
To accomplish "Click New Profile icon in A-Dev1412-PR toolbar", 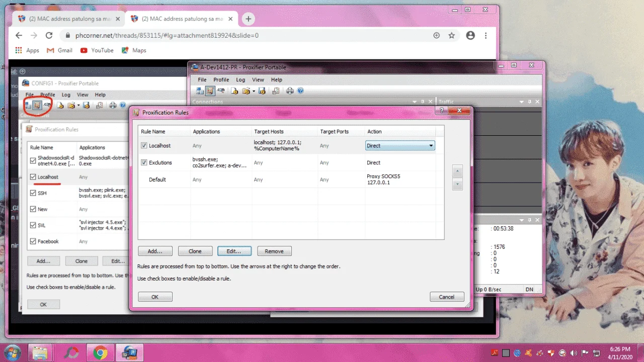I will (x=234, y=91).
